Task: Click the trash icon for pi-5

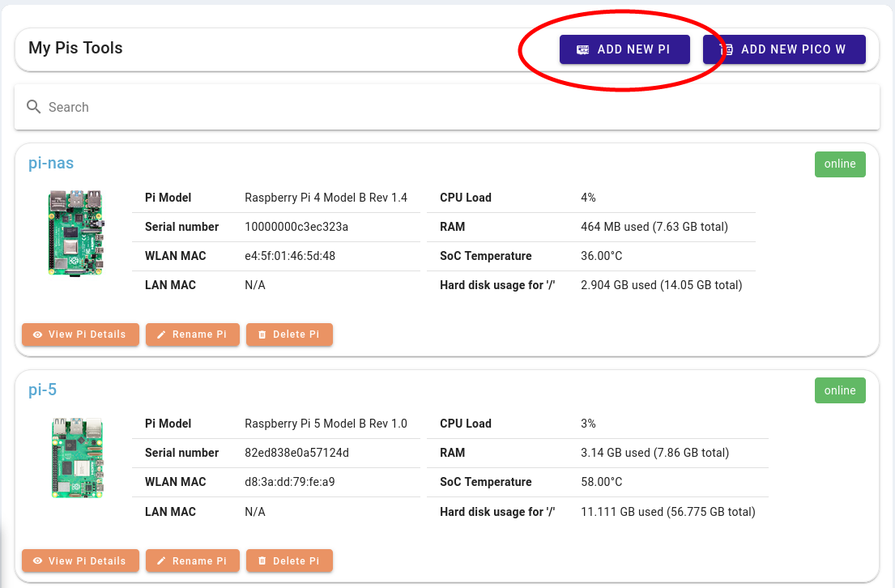Action: tap(262, 561)
